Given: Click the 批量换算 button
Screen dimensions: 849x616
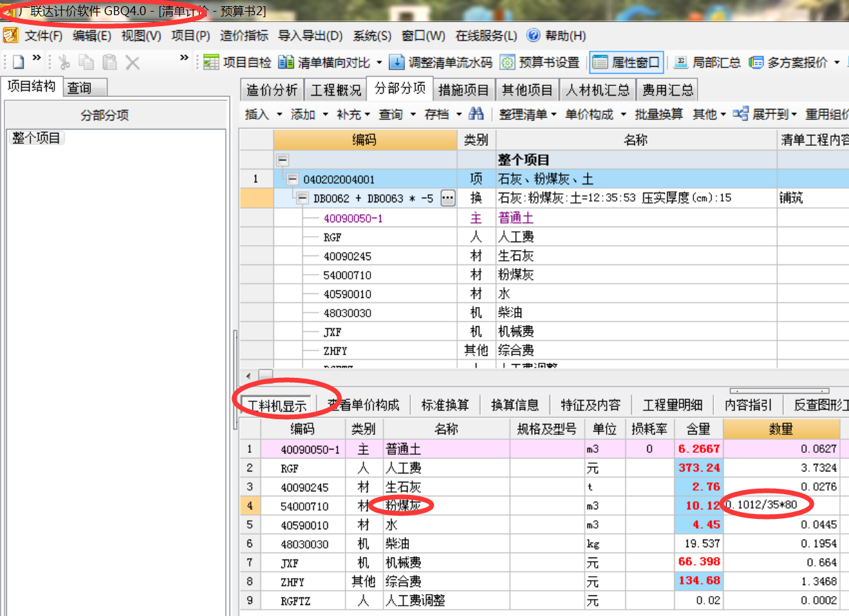Looking at the screenshot, I should point(659,114).
